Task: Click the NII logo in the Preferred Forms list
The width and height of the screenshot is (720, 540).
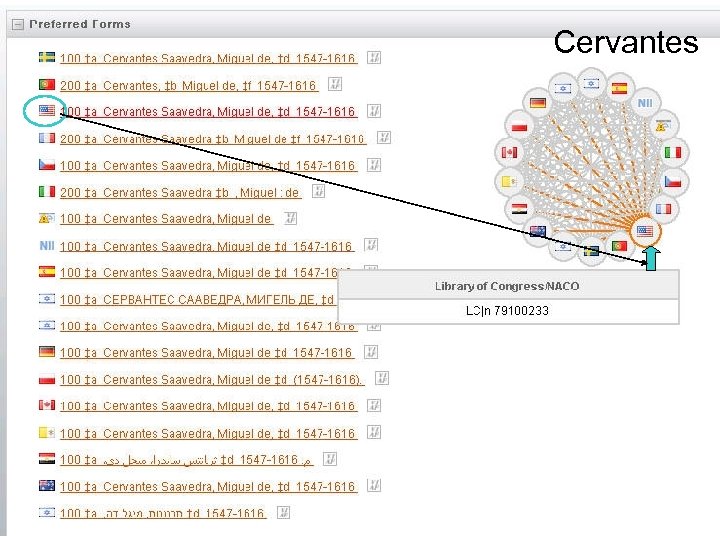Action: pos(47,246)
